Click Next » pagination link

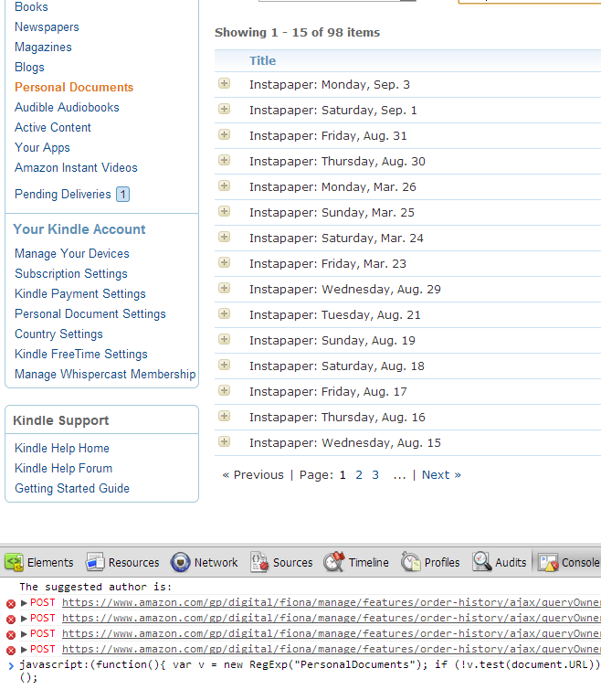pos(441,475)
